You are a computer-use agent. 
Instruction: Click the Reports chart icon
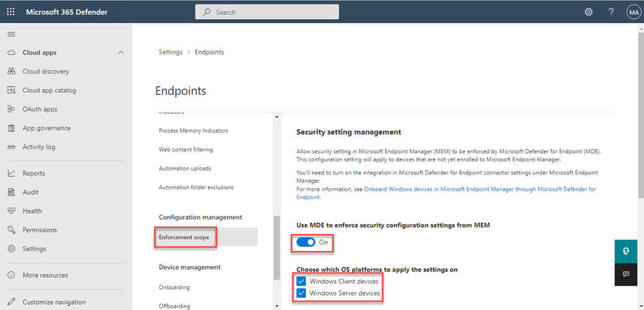[12, 173]
